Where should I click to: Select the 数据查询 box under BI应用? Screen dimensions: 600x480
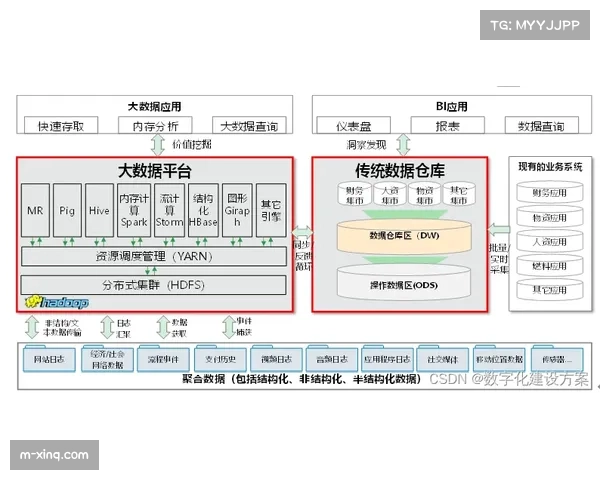[542, 125]
